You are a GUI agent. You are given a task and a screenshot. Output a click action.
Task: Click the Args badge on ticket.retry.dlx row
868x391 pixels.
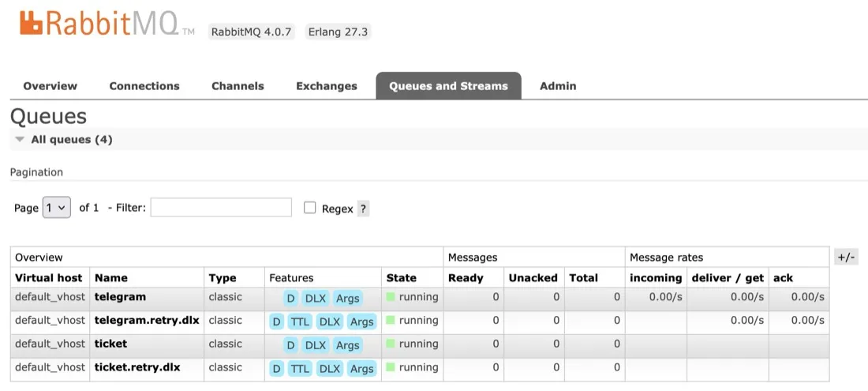(361, 369)
